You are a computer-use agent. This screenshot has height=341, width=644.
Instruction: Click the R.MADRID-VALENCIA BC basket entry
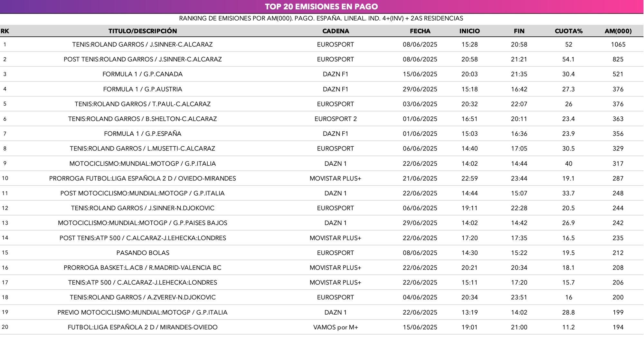[x=143, y=268]
